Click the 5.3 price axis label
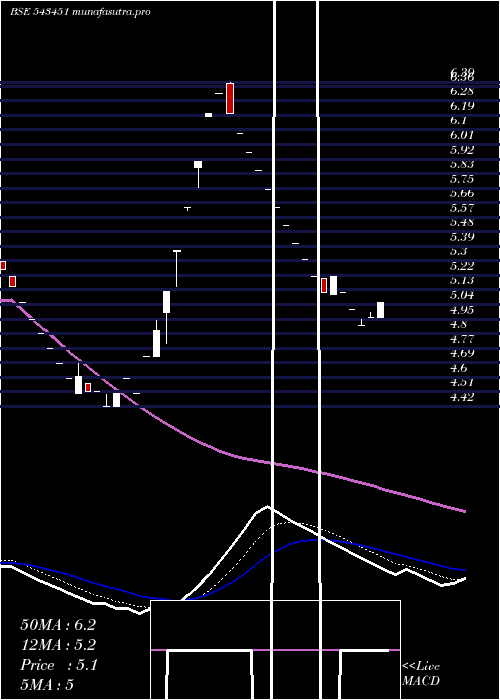Viewport: 500px width, 700px height. click(458, 251)
